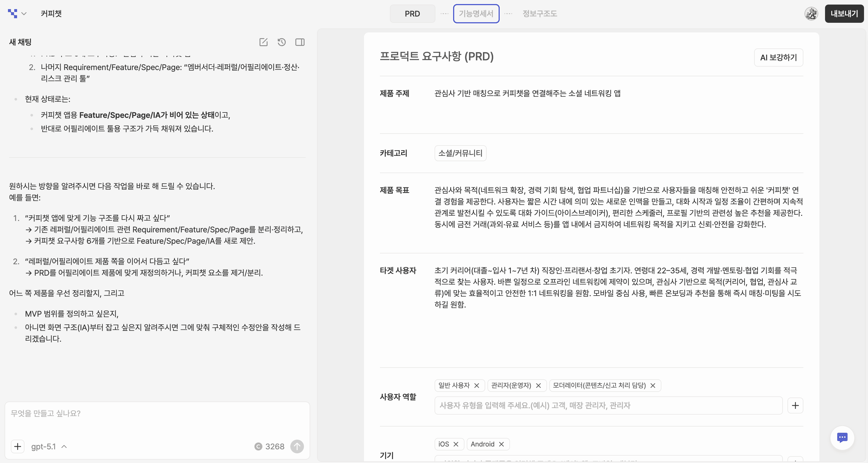The height and width of the screenshot is (463, 868).
Task: Remove the Android device tag
Action: (501, 444)
